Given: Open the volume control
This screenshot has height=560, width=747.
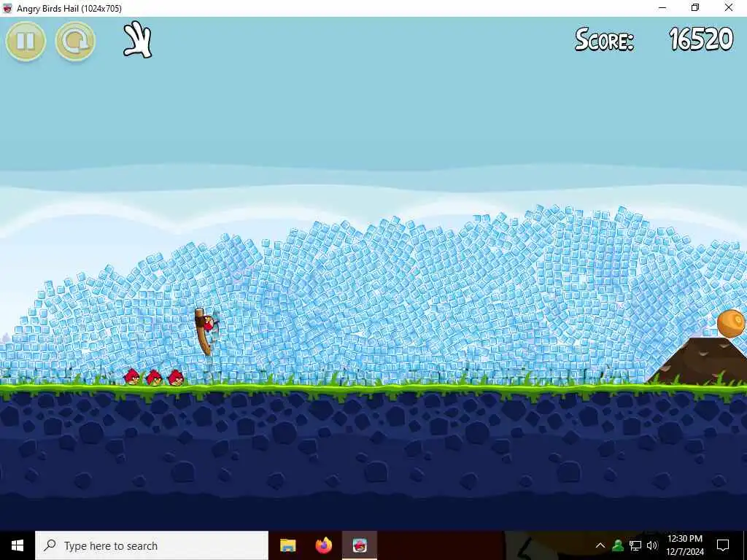Looking at the screenshot, I should point(652,545).
